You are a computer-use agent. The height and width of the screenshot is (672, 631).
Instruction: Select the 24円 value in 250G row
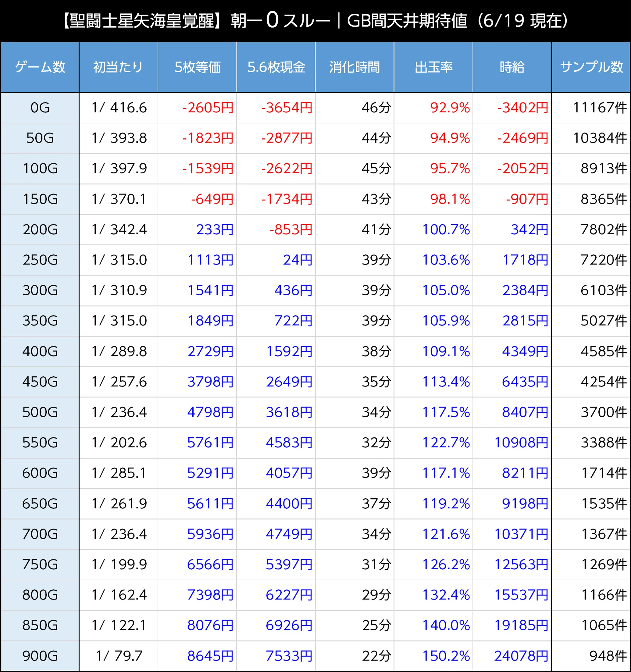tap(298, 260)
